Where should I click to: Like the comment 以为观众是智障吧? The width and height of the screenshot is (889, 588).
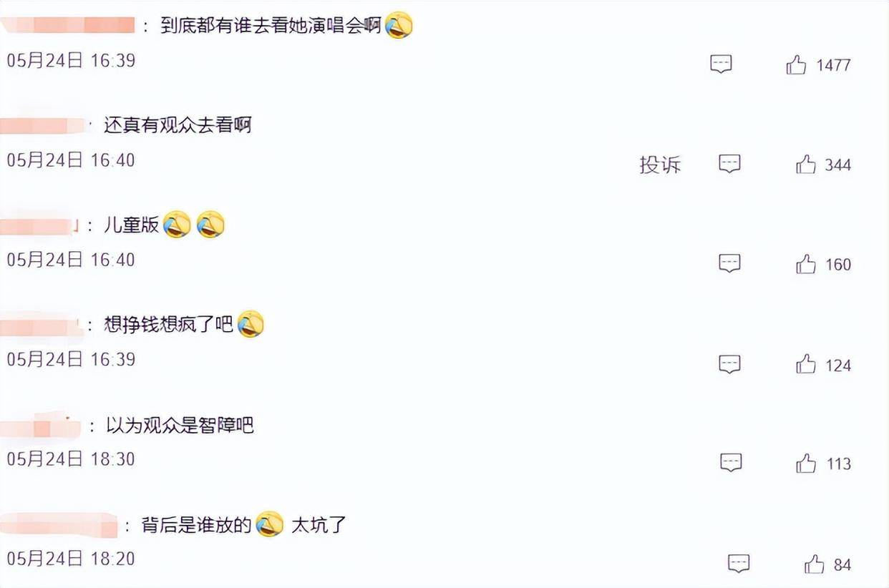(806, 464)
